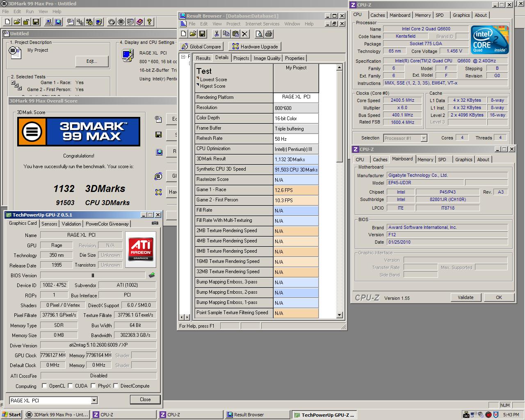This screenshot has width=525, height=420.
Task: Click the GPU-Z screenshot camera icon
Action: (x=155, y=223)
